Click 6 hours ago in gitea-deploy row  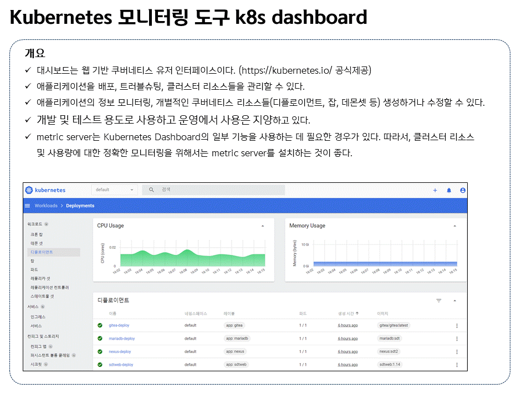click(x=348, y=325)
